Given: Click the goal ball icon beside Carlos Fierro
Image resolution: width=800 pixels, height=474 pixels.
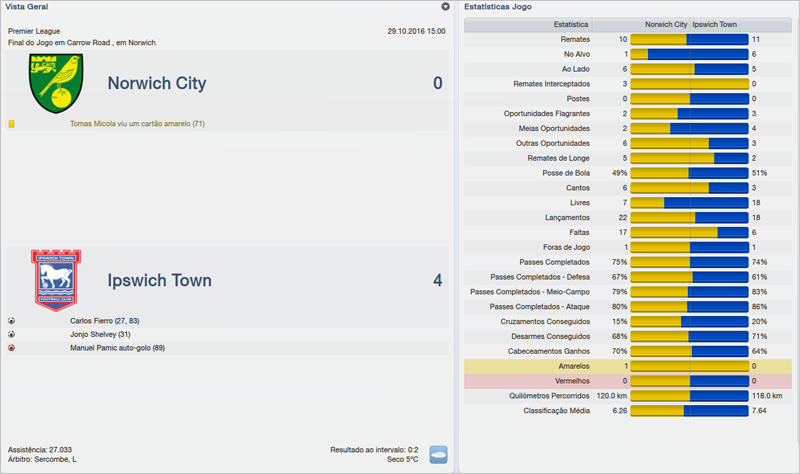Looking at the screenshot, I should [x=11, y=320].
